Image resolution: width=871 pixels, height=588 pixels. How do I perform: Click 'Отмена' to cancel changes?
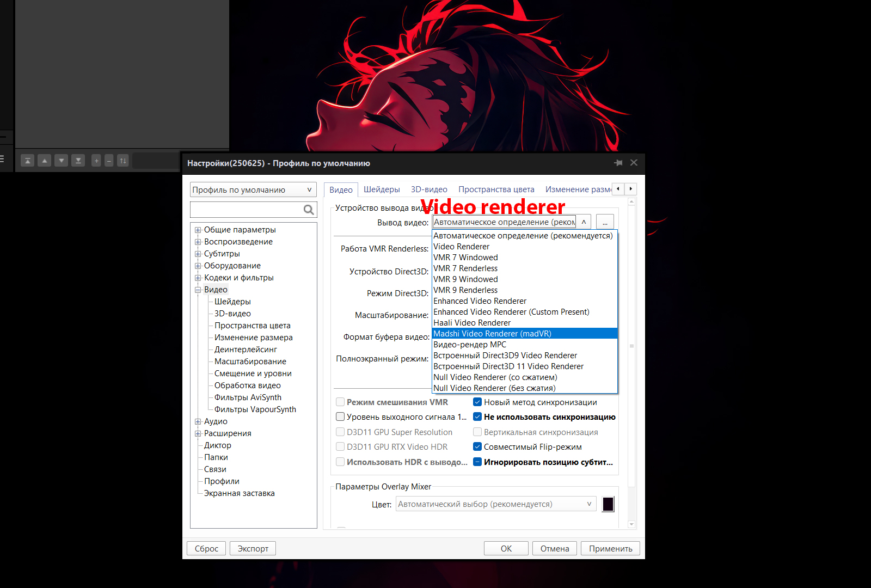point(555,548)
